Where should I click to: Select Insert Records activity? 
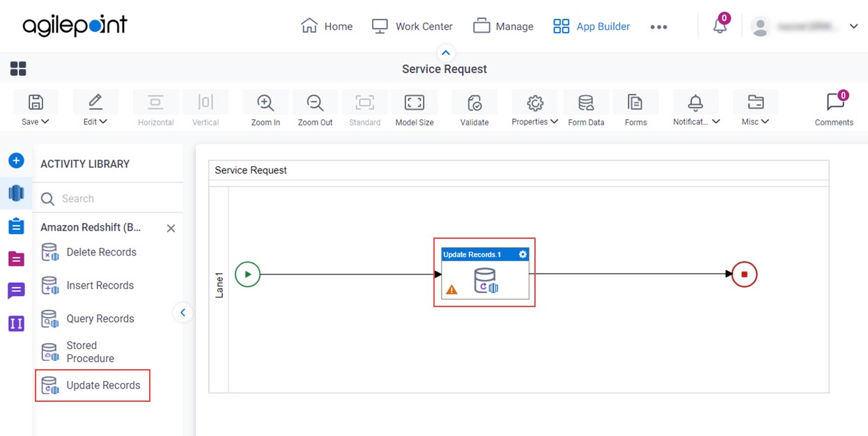pos(87,286)
